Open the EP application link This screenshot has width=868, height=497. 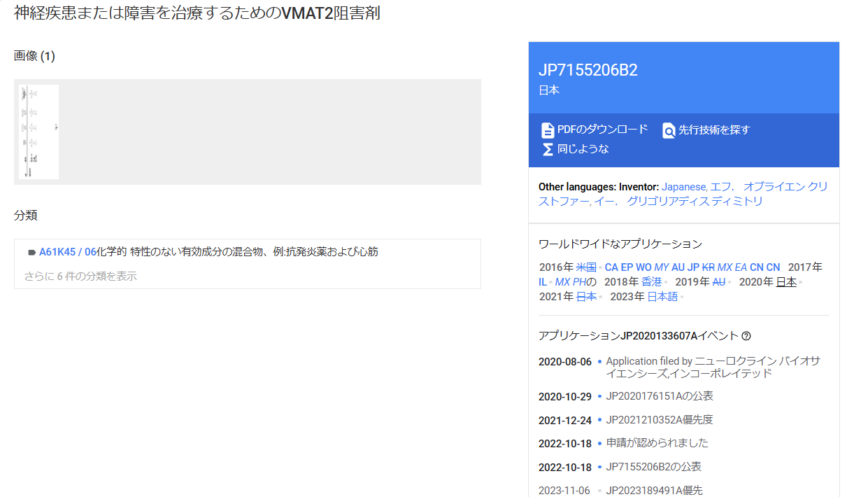pyautogui.click(x=627, y=267)
